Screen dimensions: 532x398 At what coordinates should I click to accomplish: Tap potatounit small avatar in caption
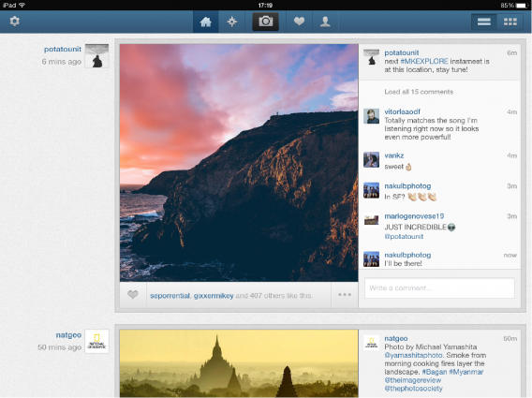click(x=371, y=57)
